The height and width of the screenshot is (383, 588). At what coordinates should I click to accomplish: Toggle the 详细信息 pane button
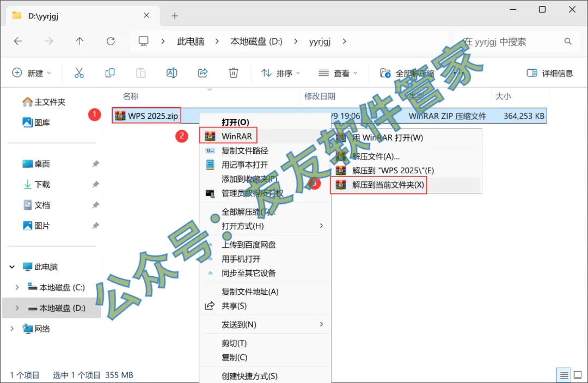(x=550, y=73)
